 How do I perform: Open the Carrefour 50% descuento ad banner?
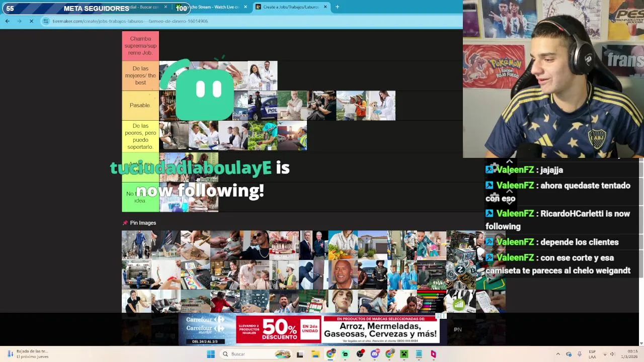coord(308,330)
